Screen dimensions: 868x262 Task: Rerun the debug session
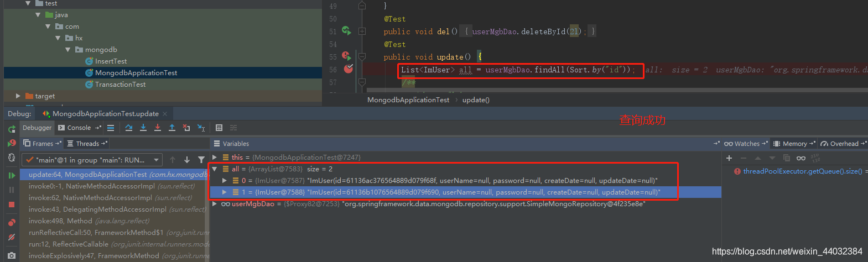(x=12, y=129)
